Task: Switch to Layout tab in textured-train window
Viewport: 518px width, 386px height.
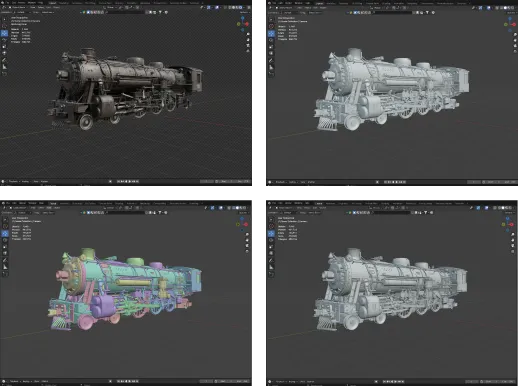Action: 52,3
